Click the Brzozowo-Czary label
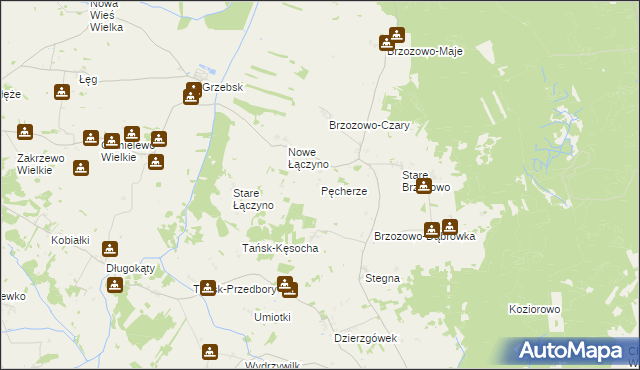The image size is (640, 370). coord(369,125)
